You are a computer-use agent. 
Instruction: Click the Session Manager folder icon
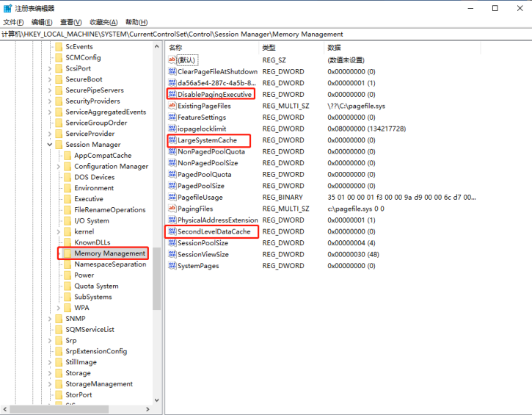[58, 145]
